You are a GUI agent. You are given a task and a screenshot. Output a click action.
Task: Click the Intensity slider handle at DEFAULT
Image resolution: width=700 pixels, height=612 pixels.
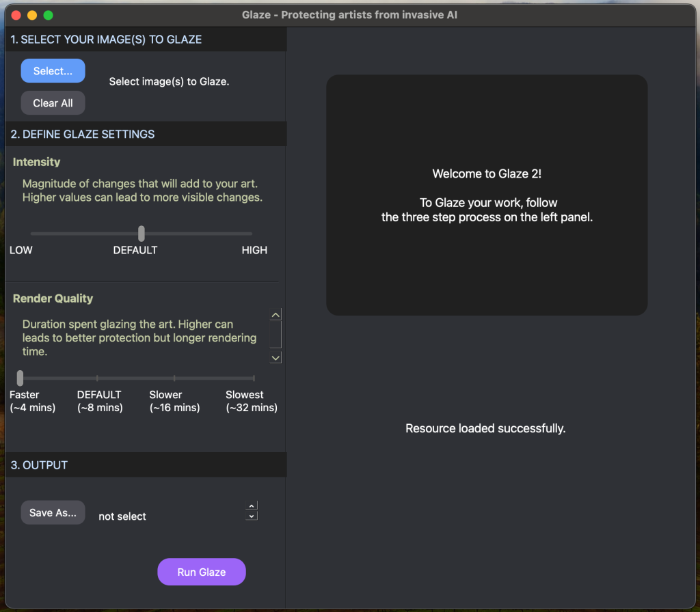[x=142, y=234]
